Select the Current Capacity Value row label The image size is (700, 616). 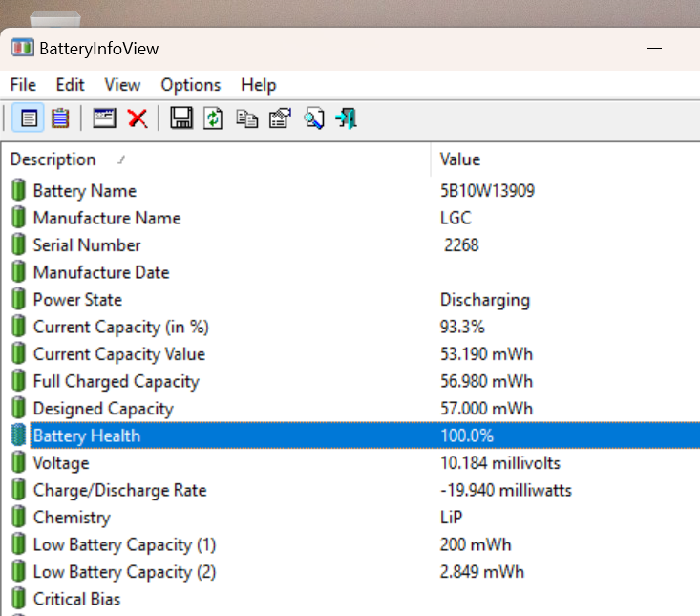point(119,354)
